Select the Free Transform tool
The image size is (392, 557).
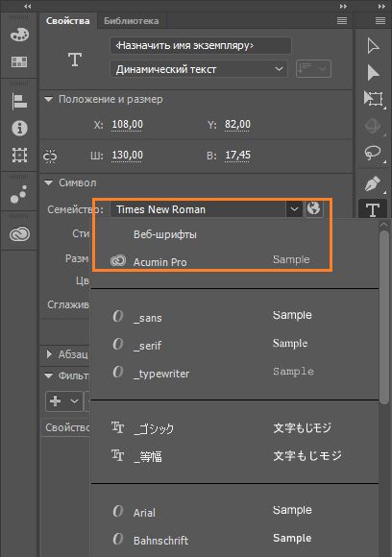374,99
